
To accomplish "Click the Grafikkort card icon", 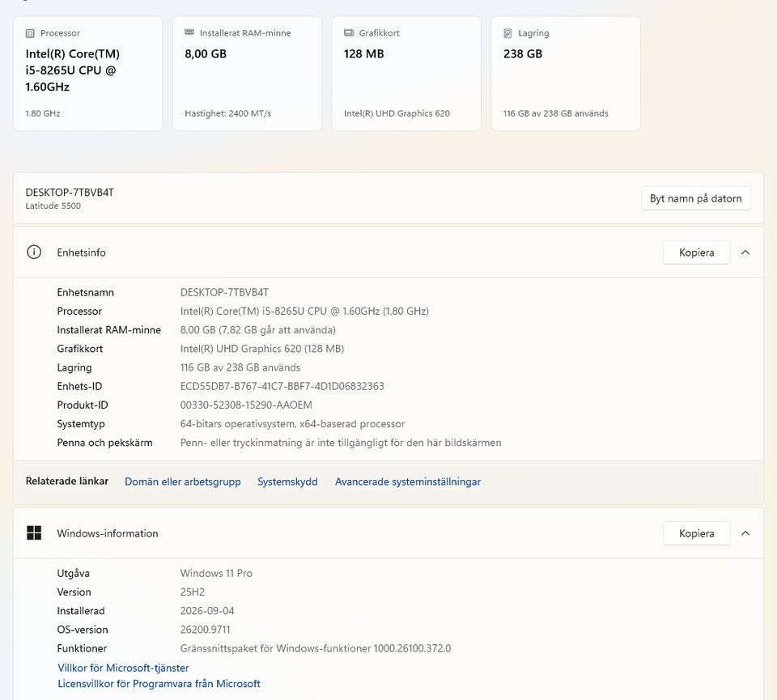I will pyautogui.click(x=349, y=32).
